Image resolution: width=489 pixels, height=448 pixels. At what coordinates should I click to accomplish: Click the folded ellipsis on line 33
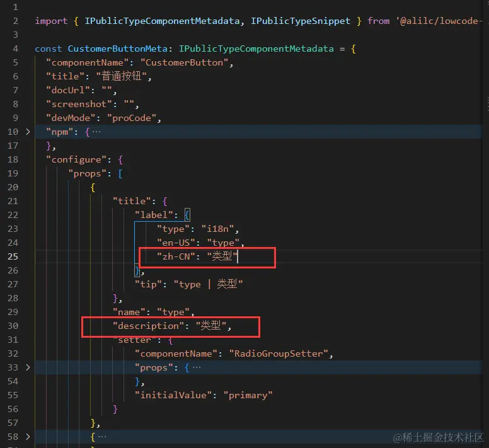tap(197, 367)
